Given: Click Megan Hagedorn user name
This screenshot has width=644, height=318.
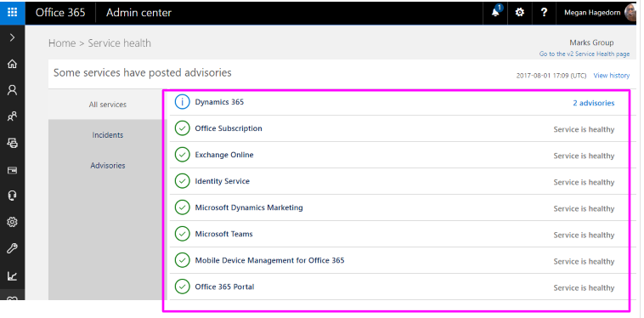Looking at the screenshot, I should (592, 13).
